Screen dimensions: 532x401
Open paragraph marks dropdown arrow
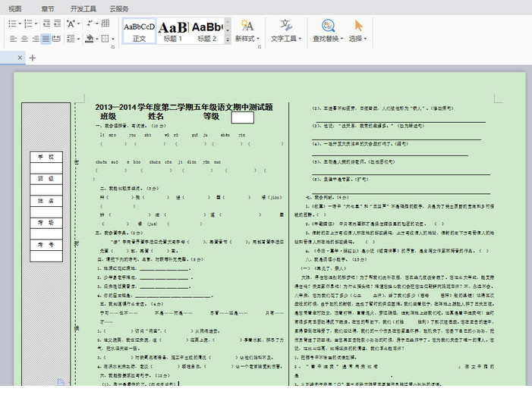coord(96,23)
